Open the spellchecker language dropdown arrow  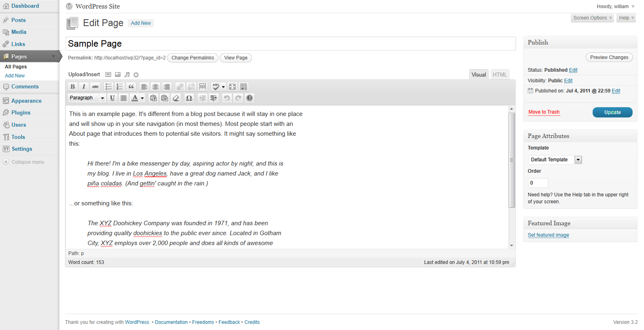click(x=223, y=86)
